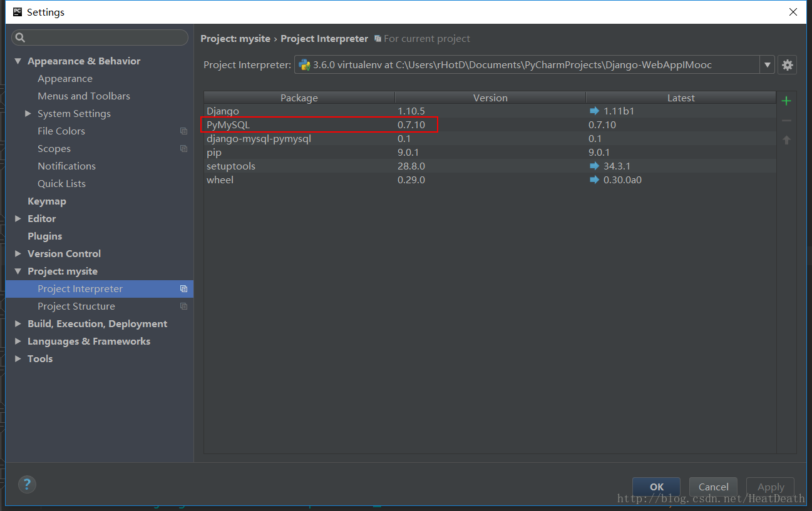The height and width of the screenshot is (511, 812).
Task: Expand the Editor section
Action: pyautogui.click(x=18, y=219)
